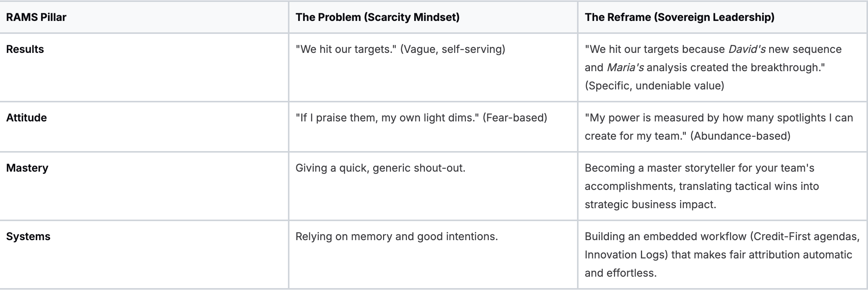Click the "RAMS Pillar" column header
The image size is (868, 290).
(36, 17)
